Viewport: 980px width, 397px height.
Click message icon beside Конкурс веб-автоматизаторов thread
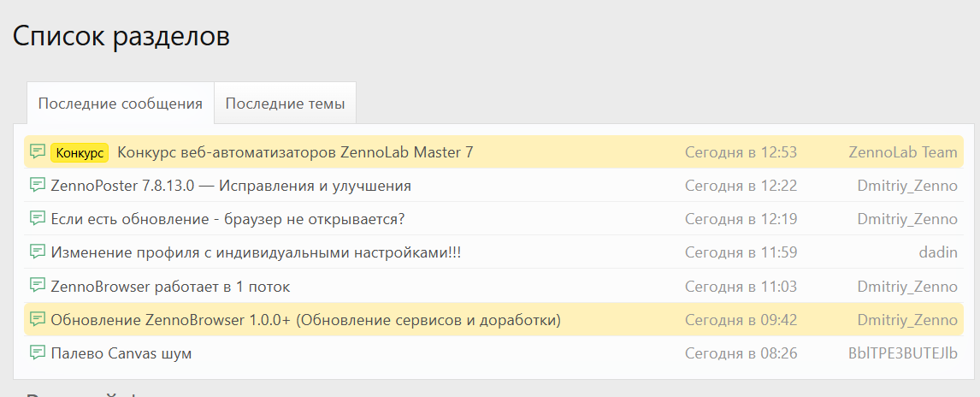click(38, 152)
